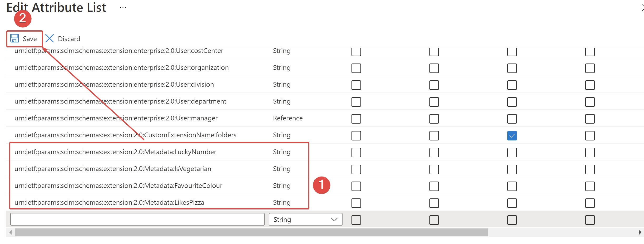Open the String type dropdown
The image size is (644, 244).
point(305,219)
